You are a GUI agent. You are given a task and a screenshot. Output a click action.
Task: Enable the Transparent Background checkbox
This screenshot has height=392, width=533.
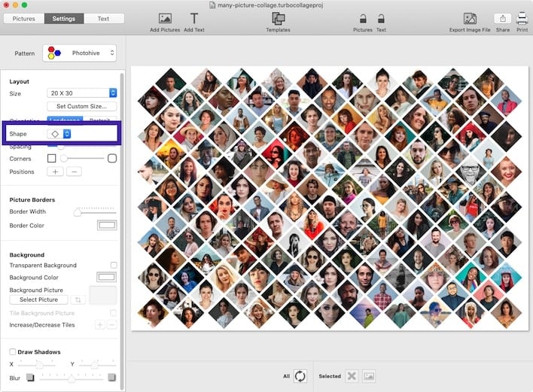(x=114, y=266)
